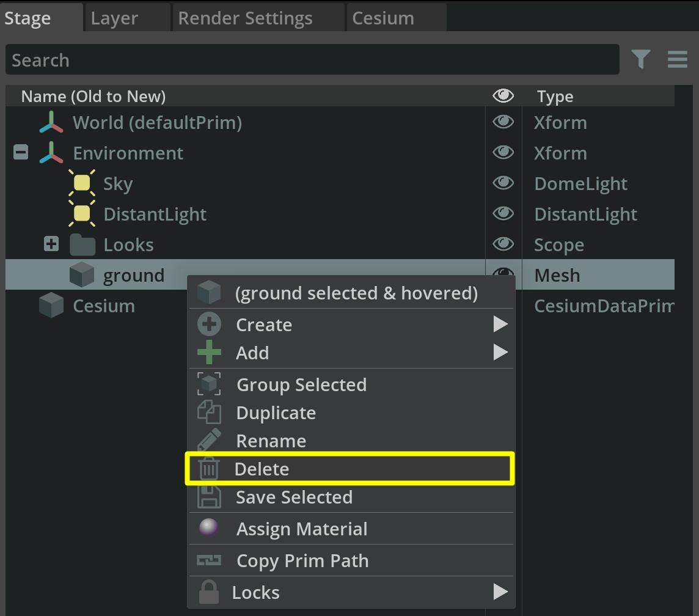This screenshot has width=699, height=616.
Task: Select Duplicate in the context menu
Action: 276,413
